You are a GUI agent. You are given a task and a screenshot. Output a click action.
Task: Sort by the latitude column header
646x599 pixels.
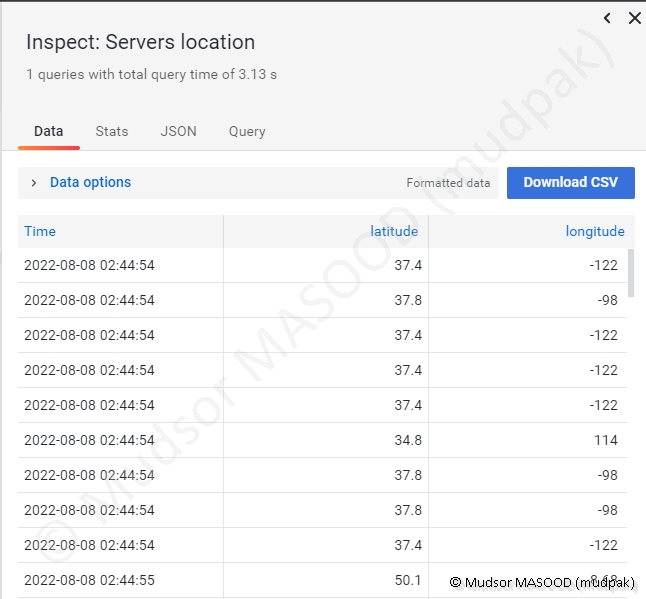(394, 231)
